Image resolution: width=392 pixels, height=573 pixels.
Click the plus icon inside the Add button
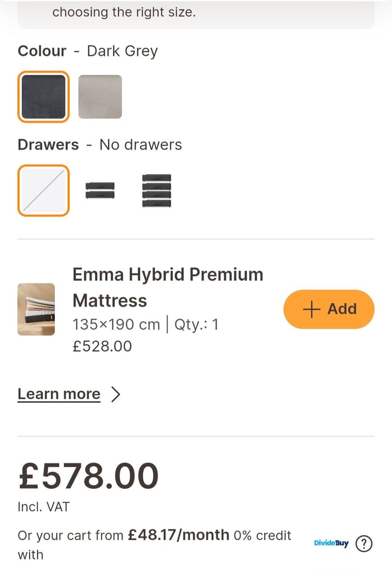[x=311, y=309]
